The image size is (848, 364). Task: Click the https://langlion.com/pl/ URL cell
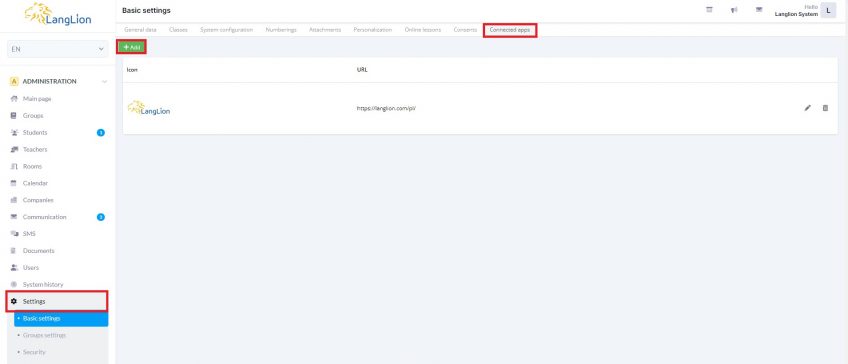point(386,108)
